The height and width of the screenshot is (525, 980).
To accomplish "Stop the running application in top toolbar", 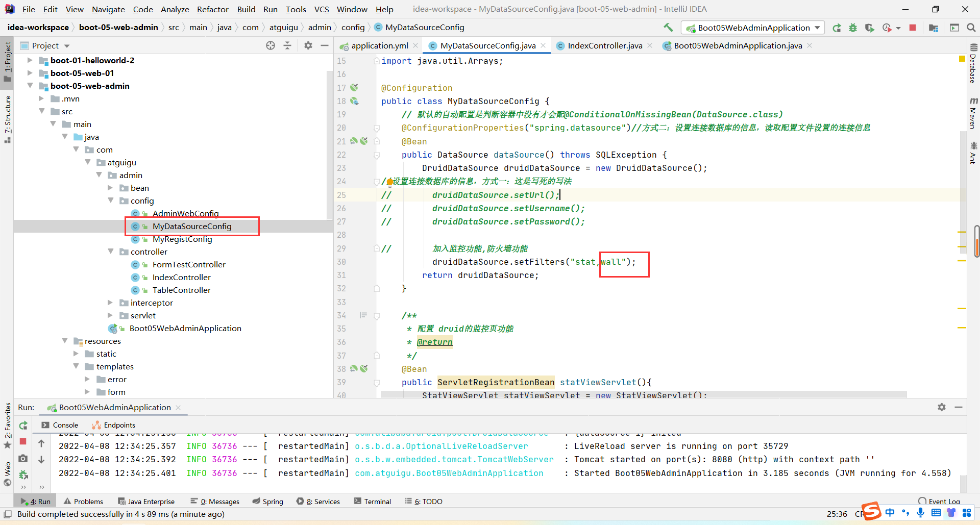I will click(913, 28).
